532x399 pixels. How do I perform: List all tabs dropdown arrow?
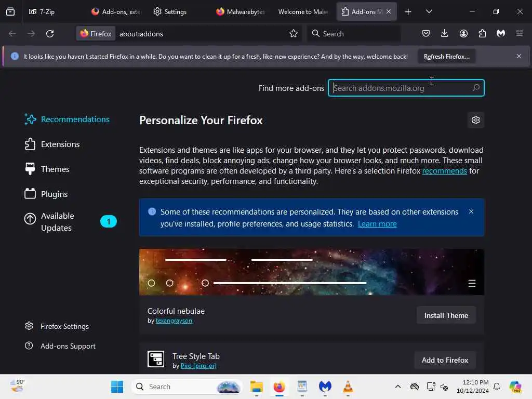429,11
